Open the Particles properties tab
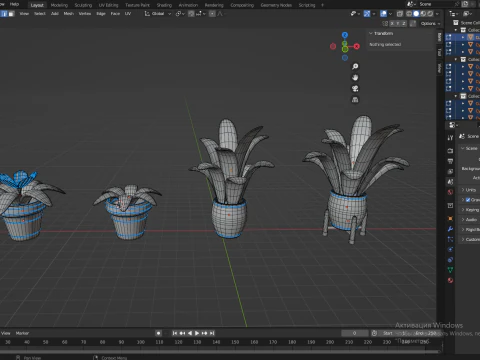Viewport: 480px width, 360px height. [x=450, y=239]
